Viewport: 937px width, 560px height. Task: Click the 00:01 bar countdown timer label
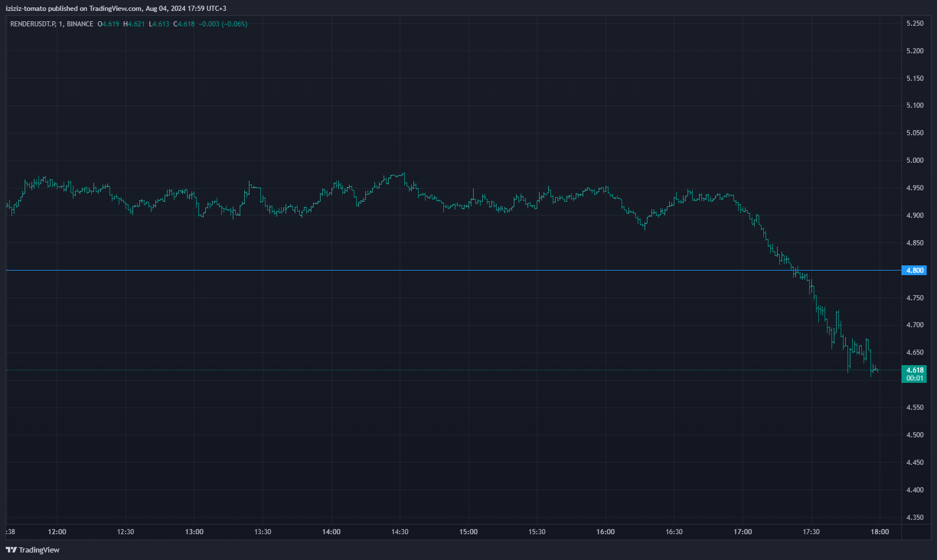tap(914, 378)
